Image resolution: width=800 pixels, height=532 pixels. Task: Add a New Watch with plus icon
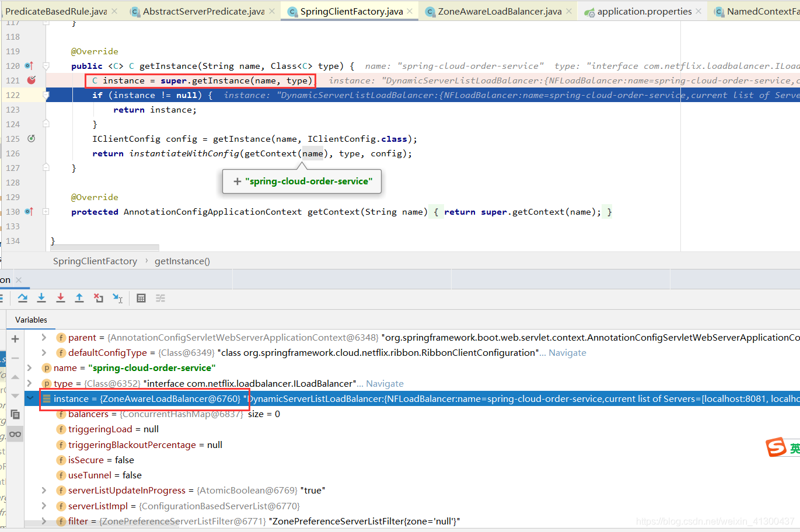tap(15, 339)
